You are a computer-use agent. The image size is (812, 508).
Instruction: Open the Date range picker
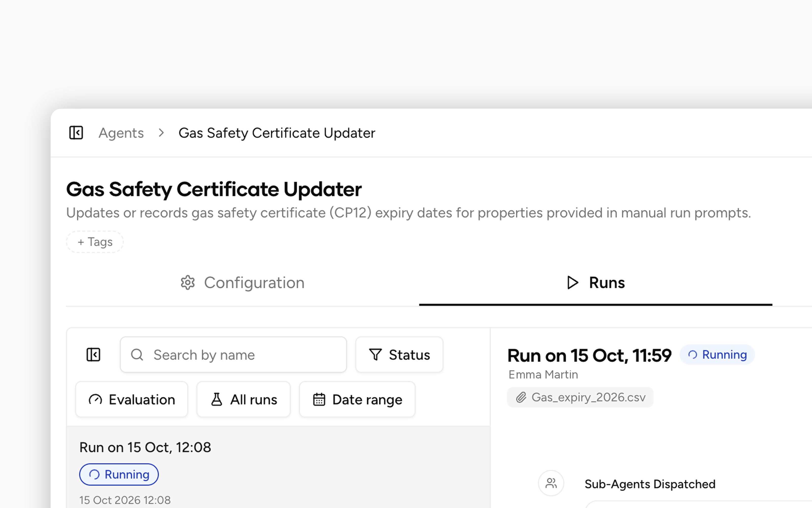pyautogui.click(x=357, y=400)
